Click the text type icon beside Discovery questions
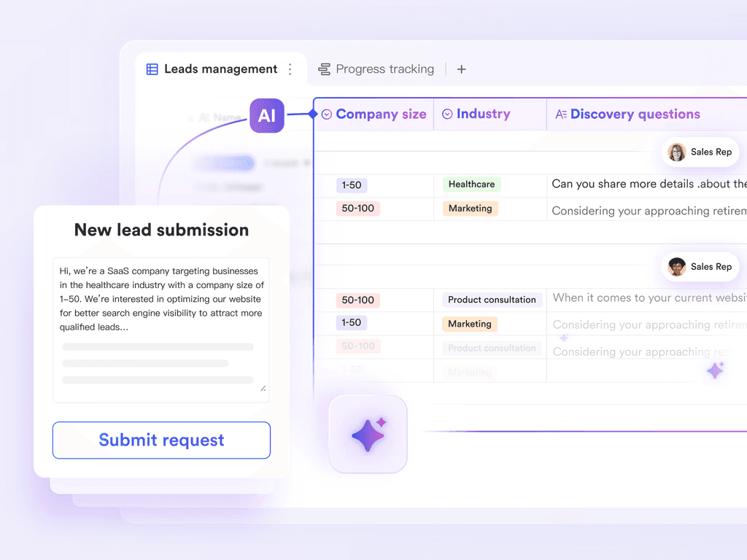This screenshot has width=747, height=560. pyautogui.click(x=561, y=114)
